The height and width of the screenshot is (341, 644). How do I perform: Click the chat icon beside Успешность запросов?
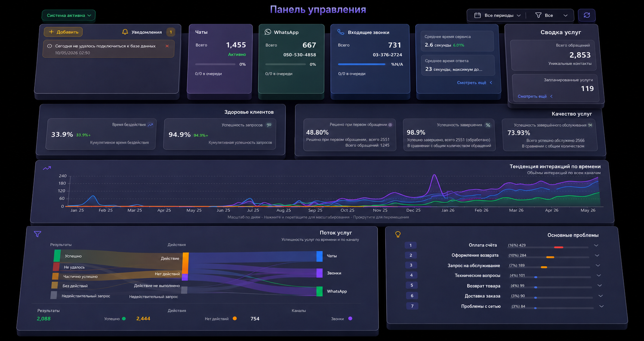click(x=269, y=125)
